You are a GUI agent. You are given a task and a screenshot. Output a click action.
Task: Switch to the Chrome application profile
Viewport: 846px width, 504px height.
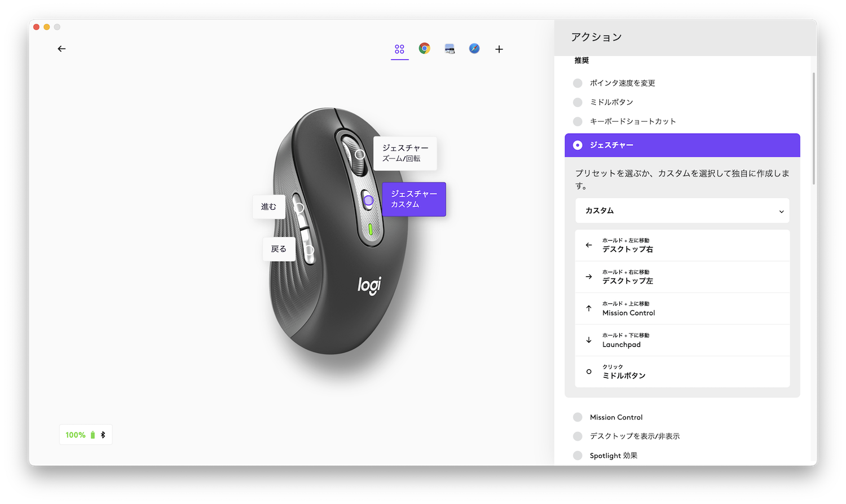point(425,48)
